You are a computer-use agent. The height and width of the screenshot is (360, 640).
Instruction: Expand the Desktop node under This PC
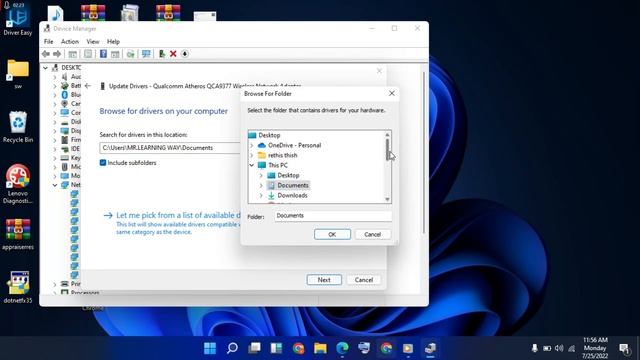261,176
